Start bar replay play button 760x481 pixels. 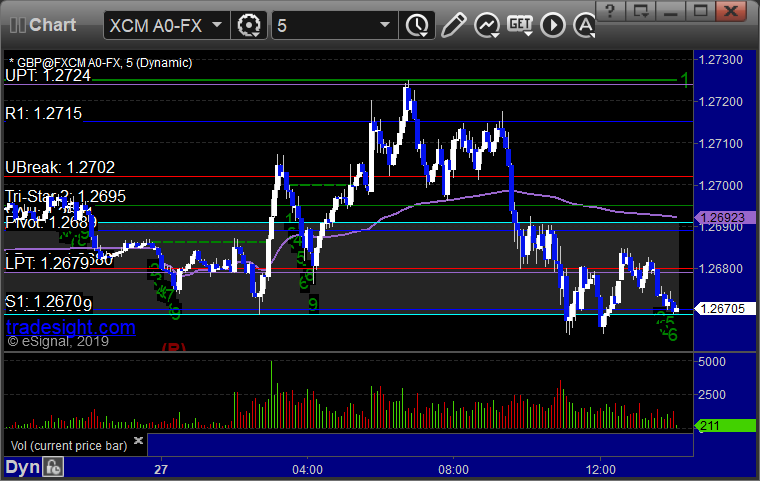553,25
